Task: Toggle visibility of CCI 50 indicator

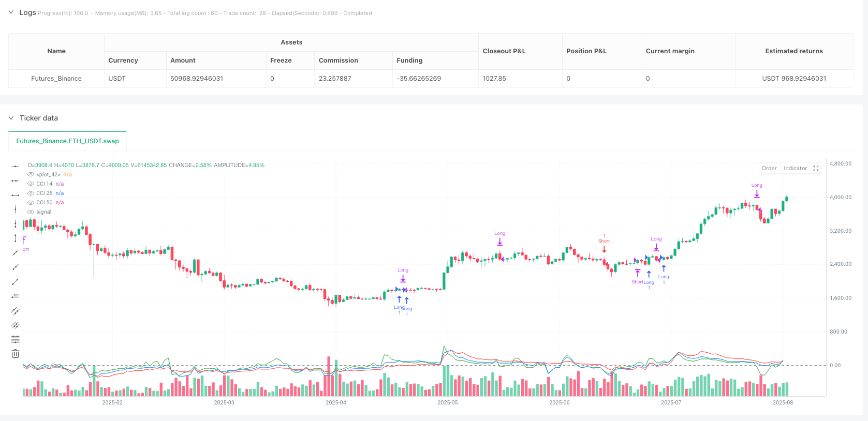Action: point(31,203)
